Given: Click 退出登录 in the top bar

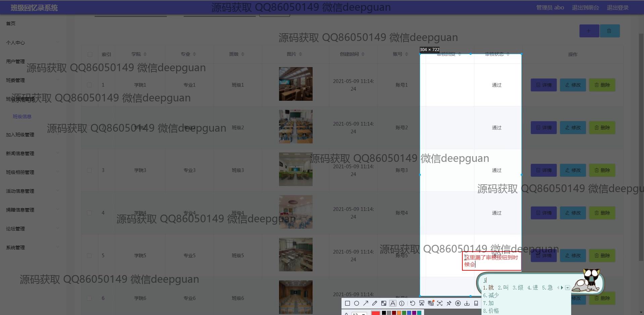Looking at the screenshot, I should (617, 8).
